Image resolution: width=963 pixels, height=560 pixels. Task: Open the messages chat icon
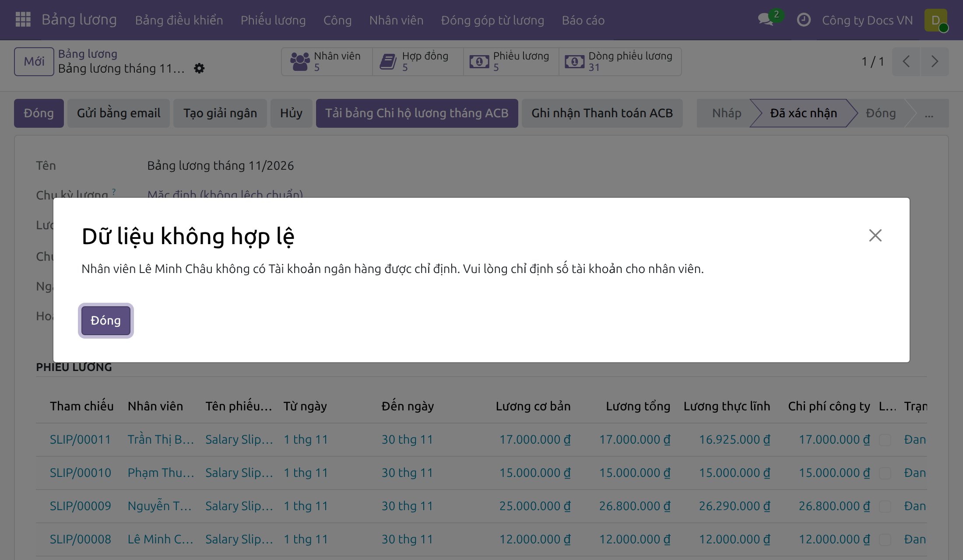(x=766, y=20)
